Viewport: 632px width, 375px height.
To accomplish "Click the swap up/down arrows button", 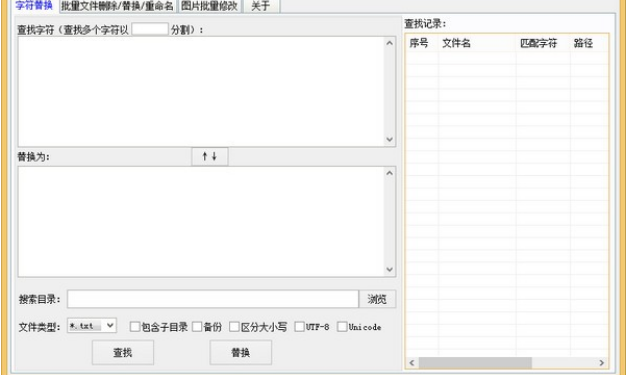I will click(210, 156).
